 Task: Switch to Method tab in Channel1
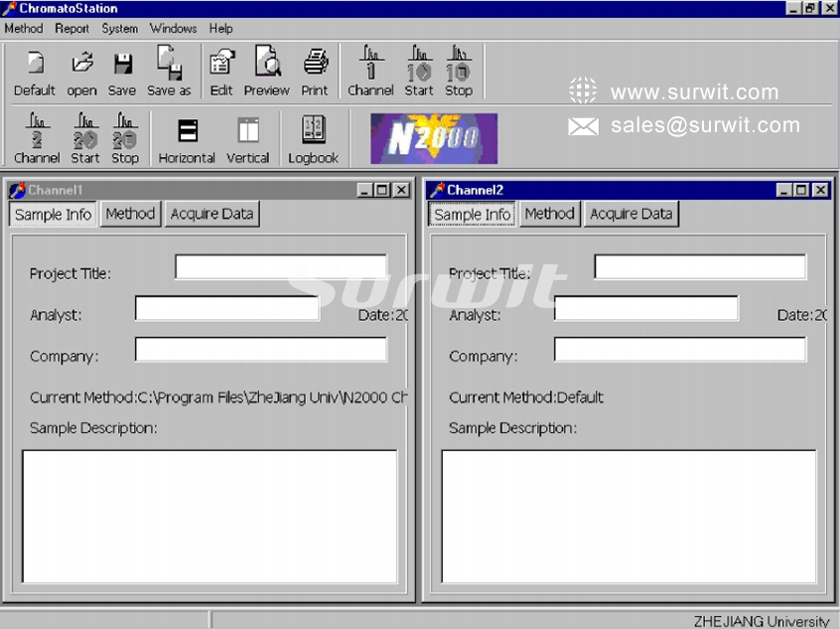130,214
